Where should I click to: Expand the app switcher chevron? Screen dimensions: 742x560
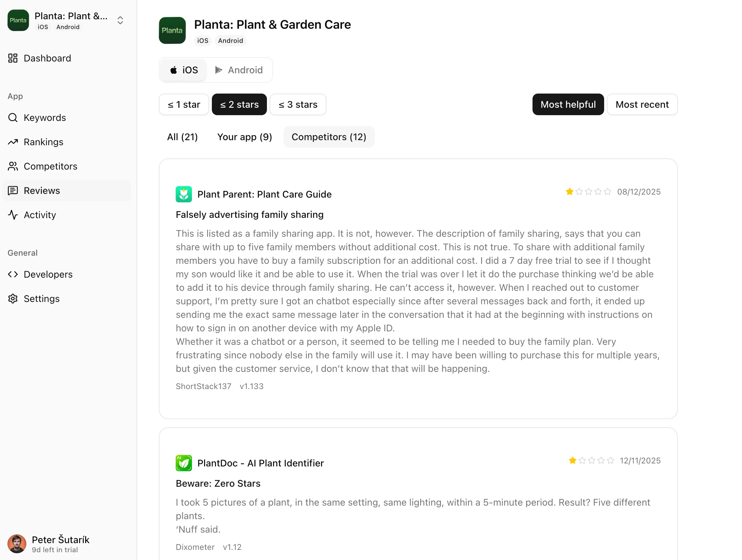pyautogui.click(x=120, y=20)
